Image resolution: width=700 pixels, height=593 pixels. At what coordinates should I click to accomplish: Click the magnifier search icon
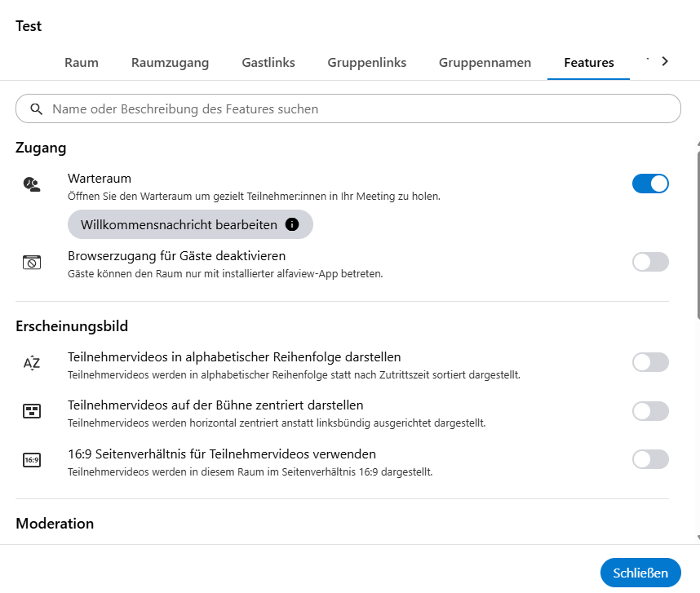tap(36, 108)
